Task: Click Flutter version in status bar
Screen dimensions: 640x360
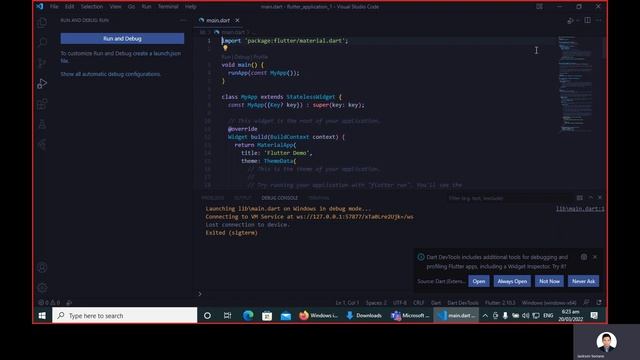Action: click(x=500, y=303)
